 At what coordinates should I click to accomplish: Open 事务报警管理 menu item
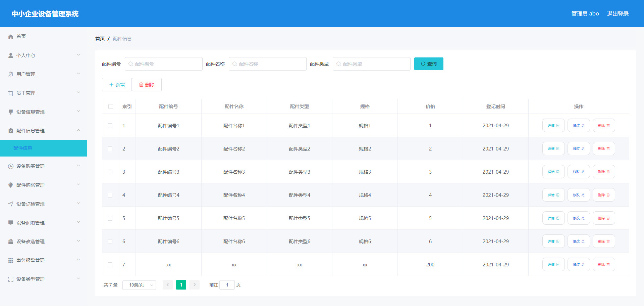tap(44, 260)
